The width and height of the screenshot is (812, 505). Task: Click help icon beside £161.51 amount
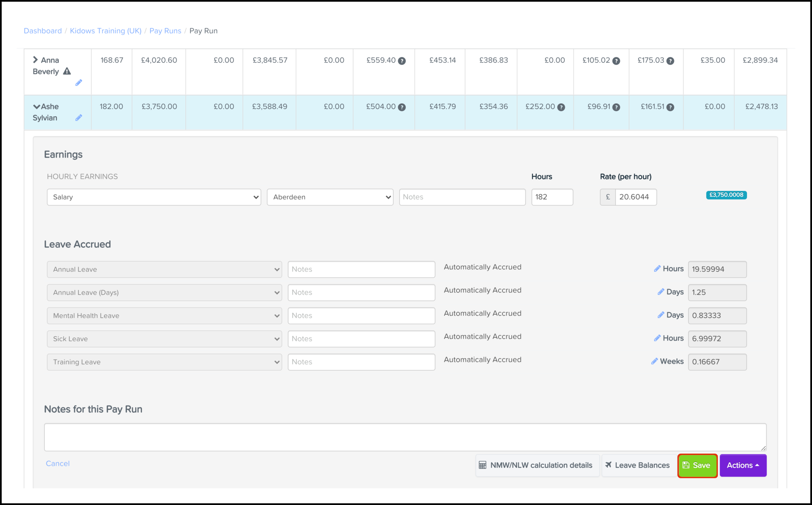(x=670, y=107)
